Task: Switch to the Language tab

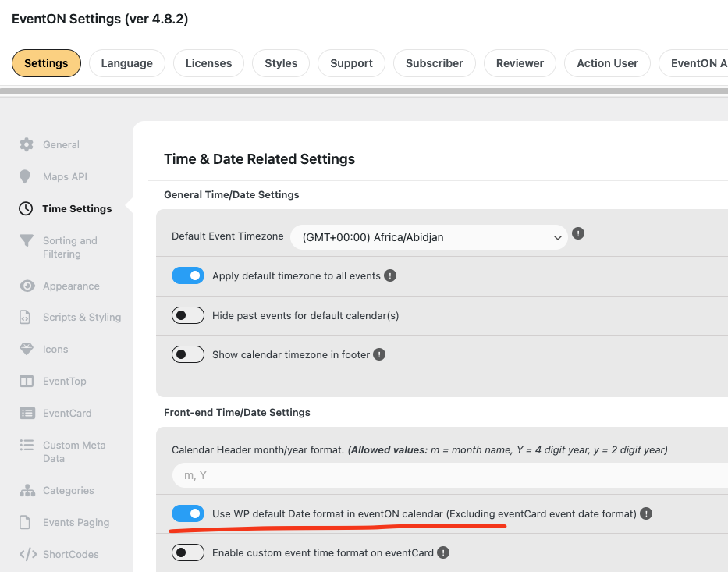Action: click(126, 63)
